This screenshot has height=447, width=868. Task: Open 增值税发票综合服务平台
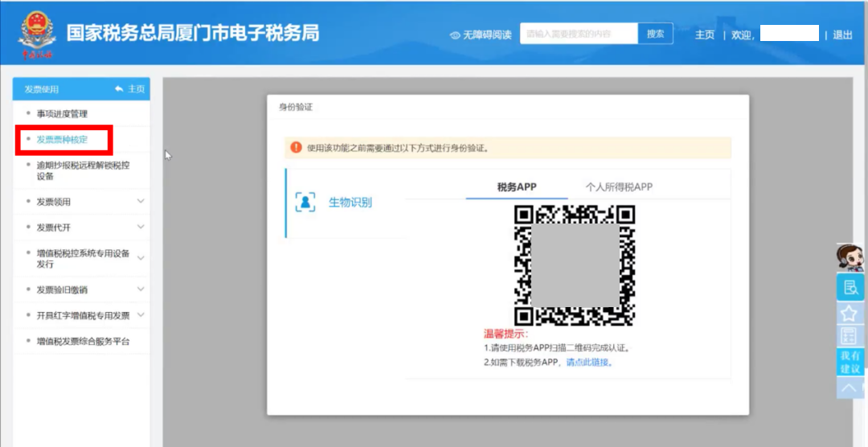coord(83,341)
